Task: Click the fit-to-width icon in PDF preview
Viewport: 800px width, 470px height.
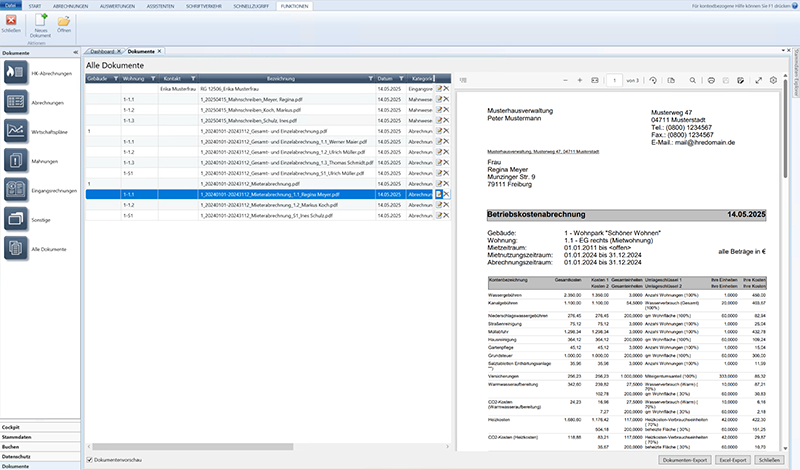Action: pos(594,80)
